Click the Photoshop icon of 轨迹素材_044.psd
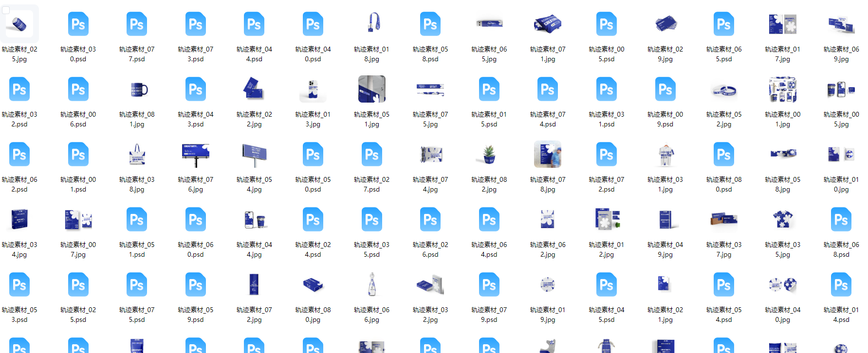Image resolution: width=868 pixels, height=353 pixels. (254, 24)
